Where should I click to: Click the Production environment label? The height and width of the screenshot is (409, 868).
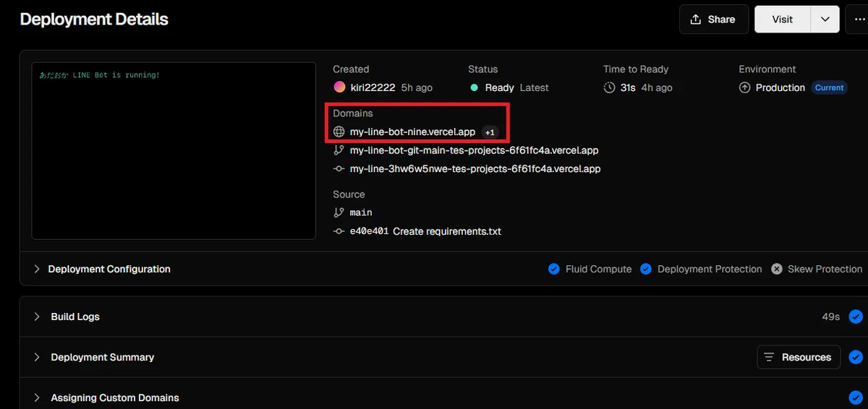(x=780, y=87)
